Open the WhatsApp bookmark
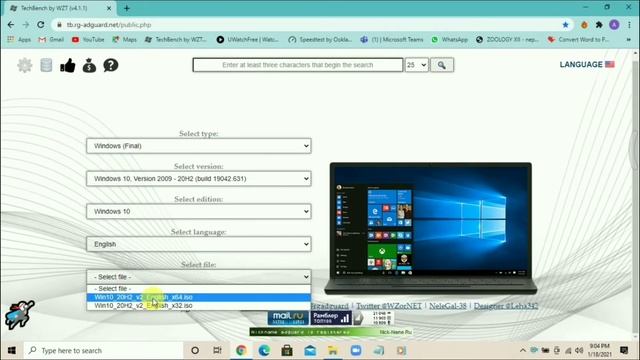This screenshot has height=360, width=640. click(449, 40)
